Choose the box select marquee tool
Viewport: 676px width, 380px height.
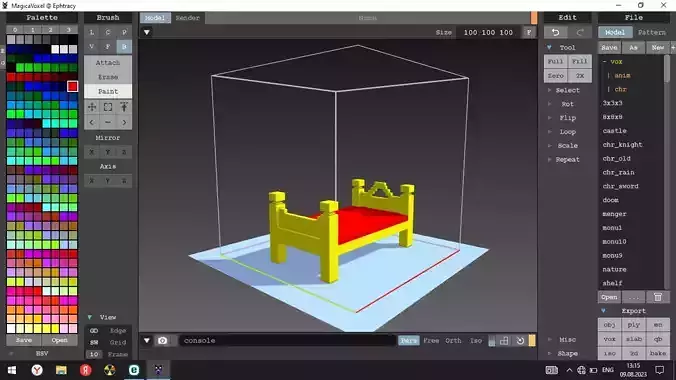tap(108, 107)
